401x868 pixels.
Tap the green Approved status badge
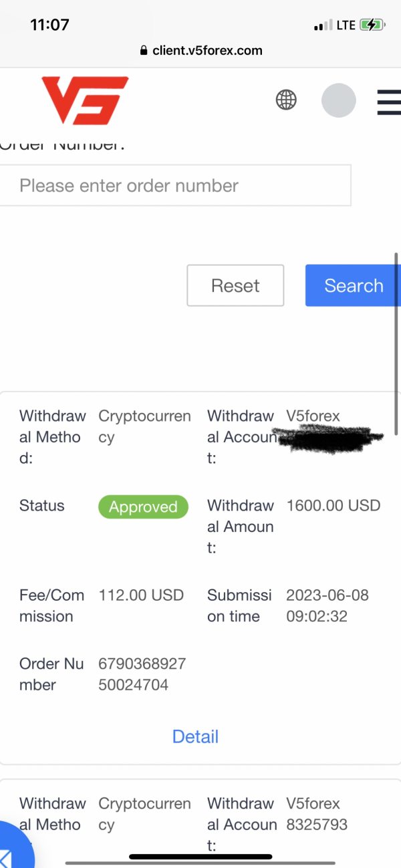[x=143, y=507]
